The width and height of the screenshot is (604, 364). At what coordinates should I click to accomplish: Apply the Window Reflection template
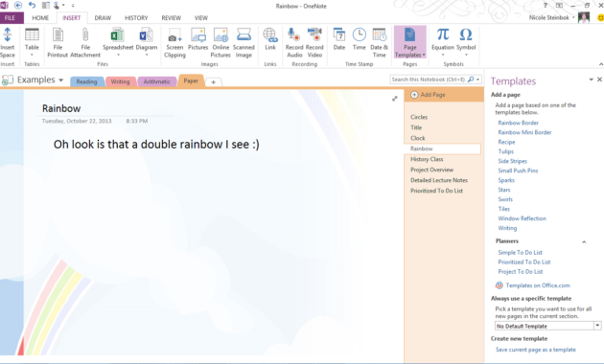522,218
